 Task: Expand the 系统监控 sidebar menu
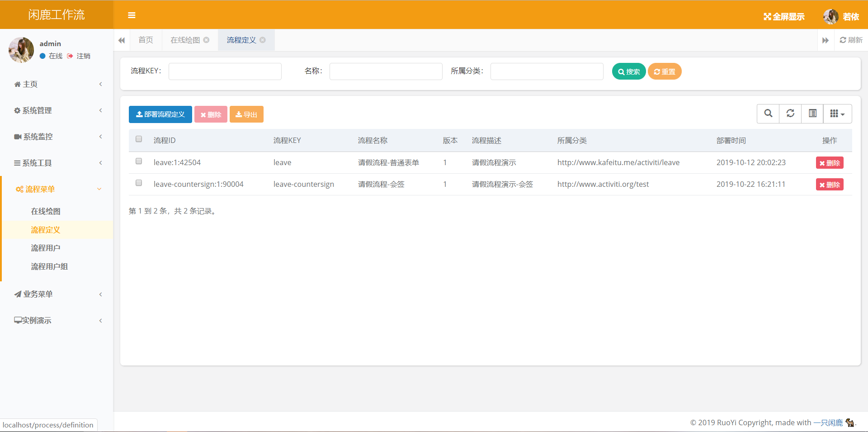click(57, 137)
